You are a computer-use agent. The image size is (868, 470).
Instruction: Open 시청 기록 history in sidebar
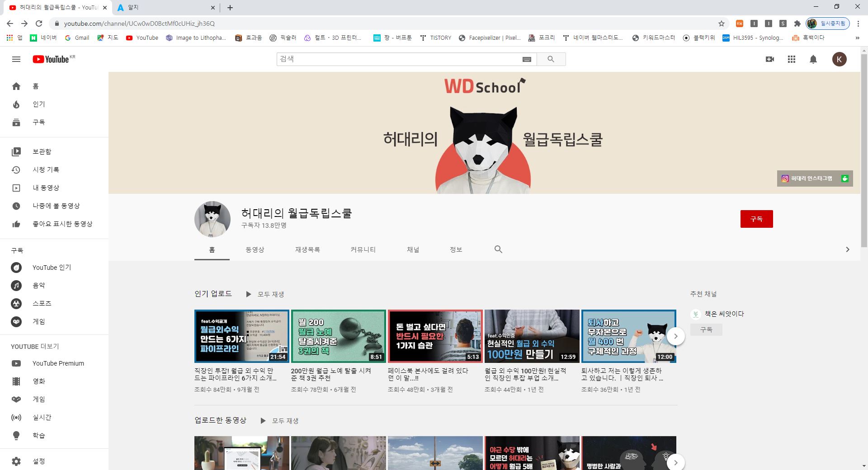coord(54,169)
